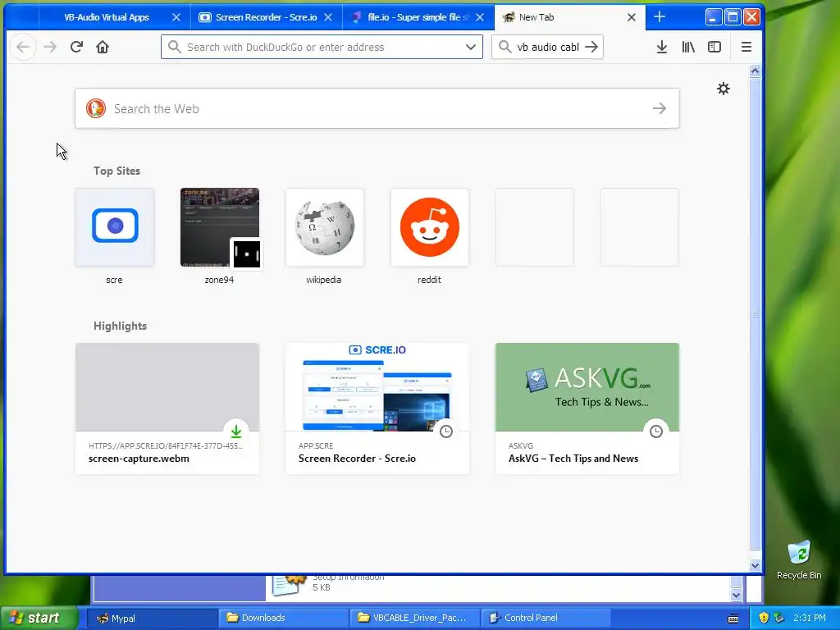This screenshot has width=840, height=630.
Task: Open the screen-capture.webm highlight card
Action: 167,409
